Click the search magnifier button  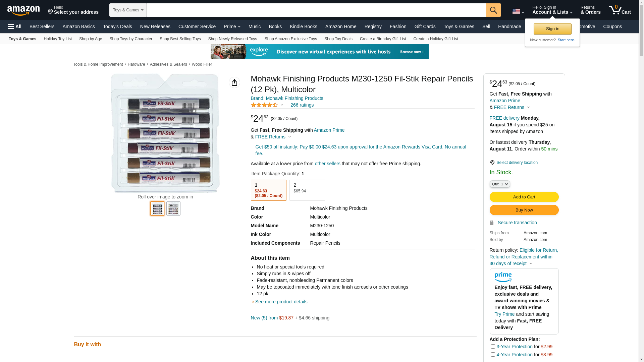click(493, 10)
